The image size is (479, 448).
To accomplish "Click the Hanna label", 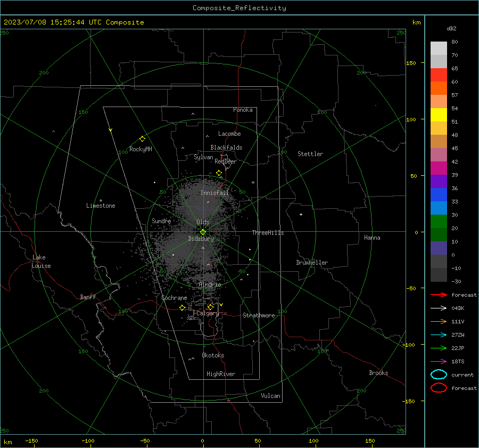I will click(372, 238).
